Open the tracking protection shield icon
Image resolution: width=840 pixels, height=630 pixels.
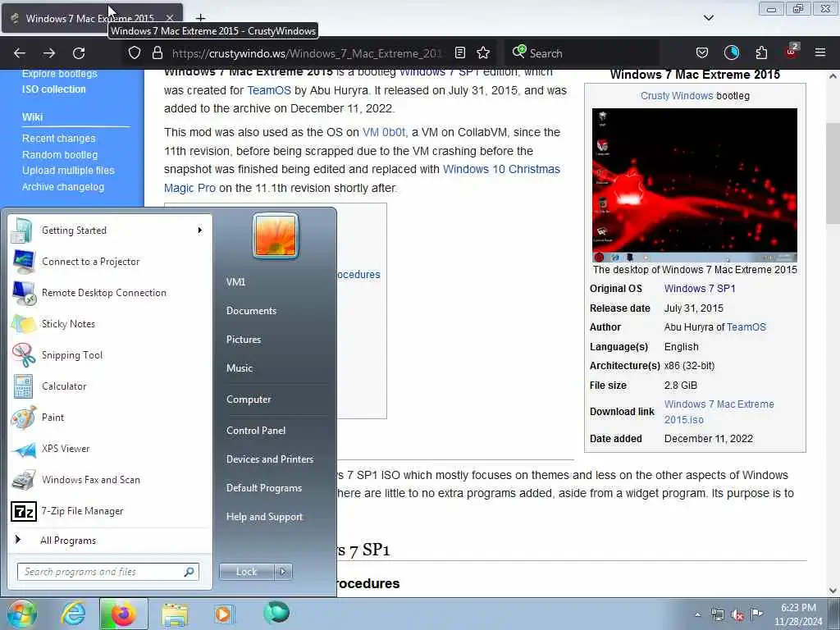coord(135,53)
